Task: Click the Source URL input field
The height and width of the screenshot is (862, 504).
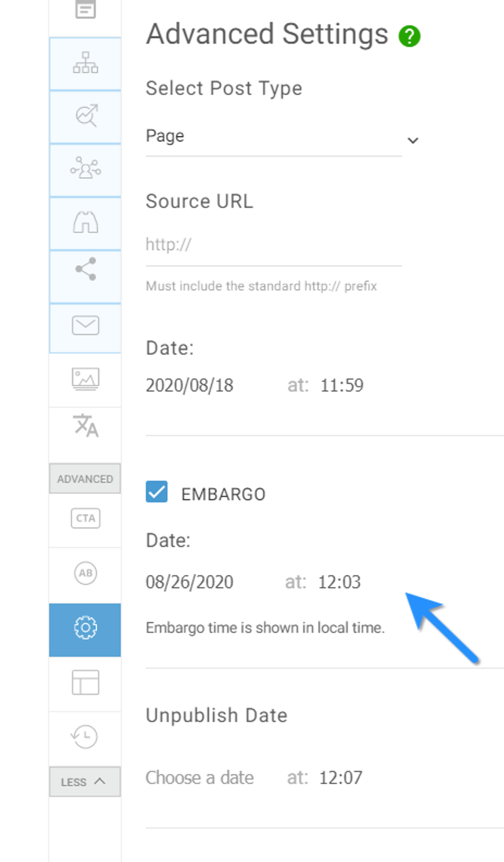Action: pyautogui.click(x=273, y=245)
